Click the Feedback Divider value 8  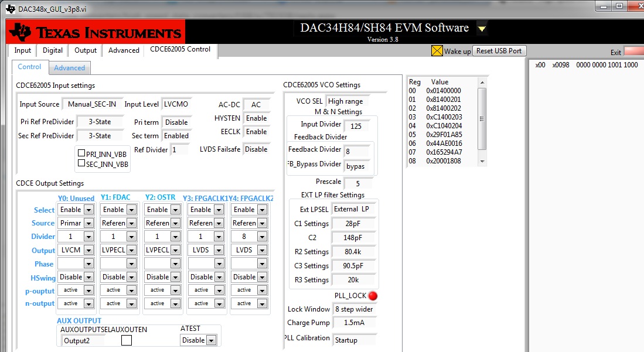coord(356,152)
